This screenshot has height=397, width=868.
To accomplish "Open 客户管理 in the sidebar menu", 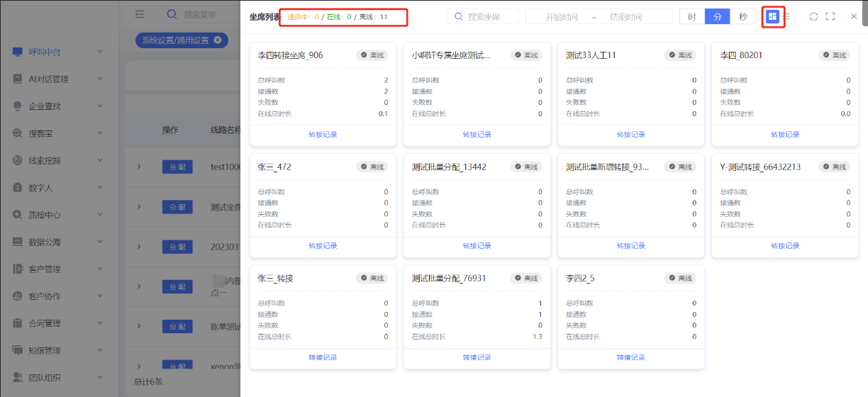I will click(x=44, y=269).
